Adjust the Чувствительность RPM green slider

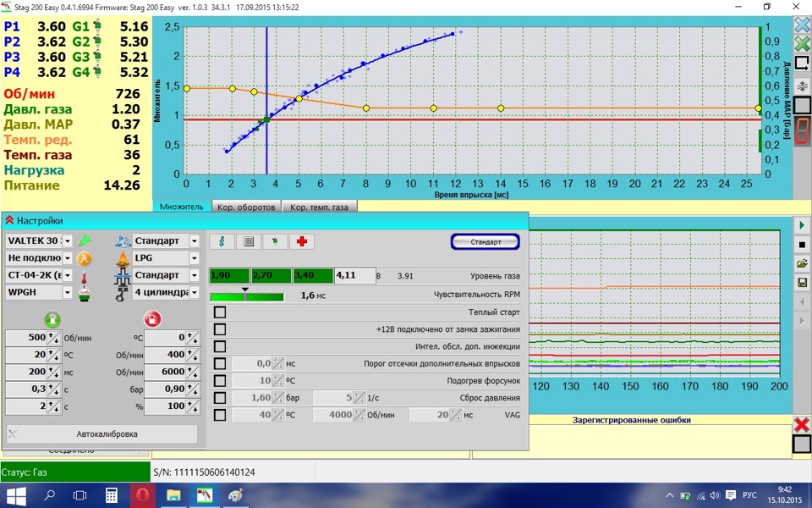pos(246,296)
